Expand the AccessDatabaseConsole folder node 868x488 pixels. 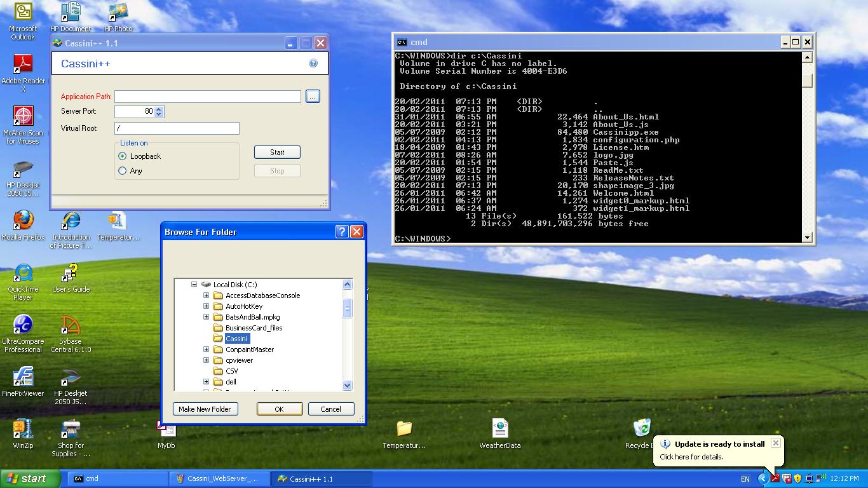pyautogui.click(x=206, y=295)
